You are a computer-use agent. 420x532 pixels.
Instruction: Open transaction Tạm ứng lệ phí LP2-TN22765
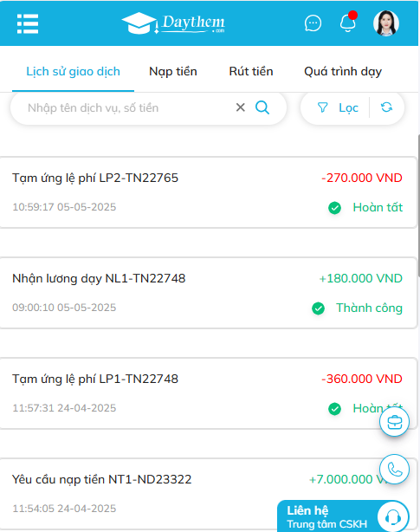(209, 192)
